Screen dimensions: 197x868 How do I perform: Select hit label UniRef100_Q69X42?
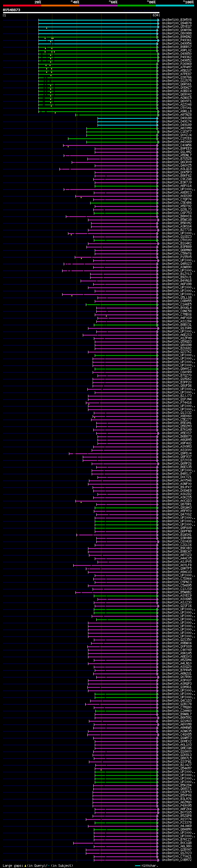click(177, 94)
